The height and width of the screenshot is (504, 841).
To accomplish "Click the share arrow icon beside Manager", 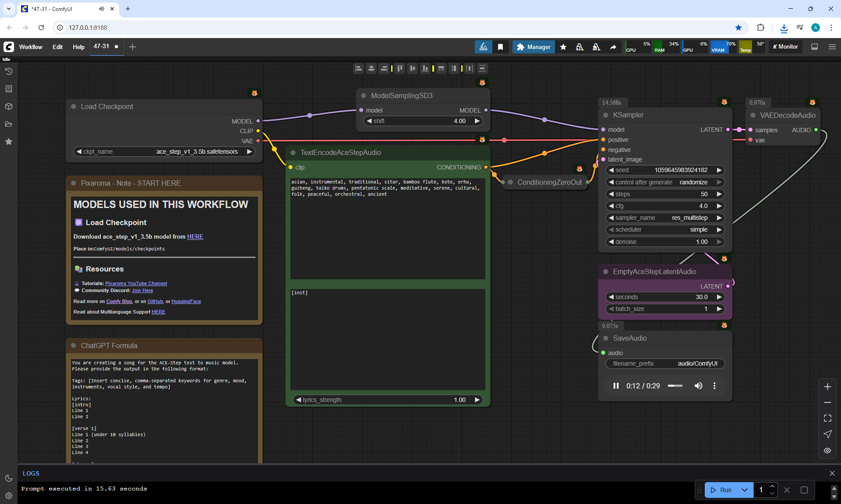I will click(x=613, y=47).
